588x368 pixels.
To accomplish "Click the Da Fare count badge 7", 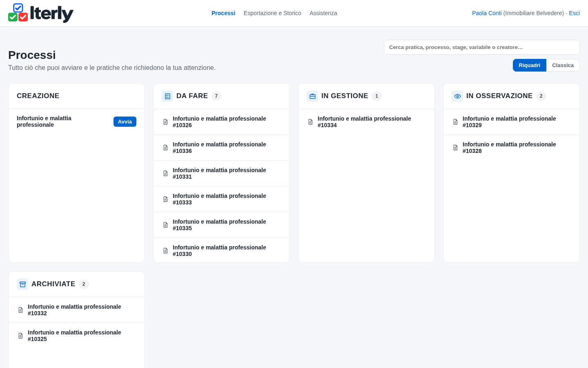I will tap(216, 96).
